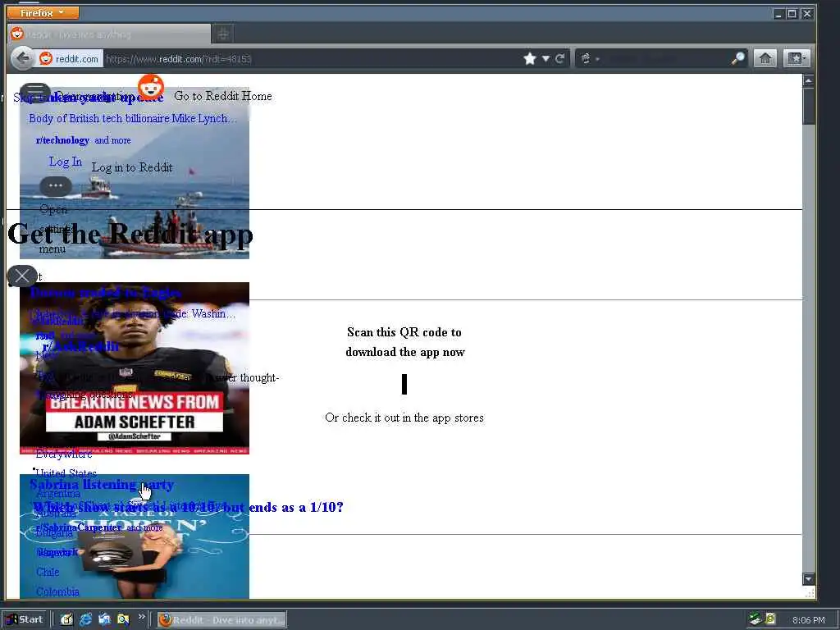Open the folder search quick launch icon
The height and width of the screenshot is (630, 840).
tap(123, 619)
